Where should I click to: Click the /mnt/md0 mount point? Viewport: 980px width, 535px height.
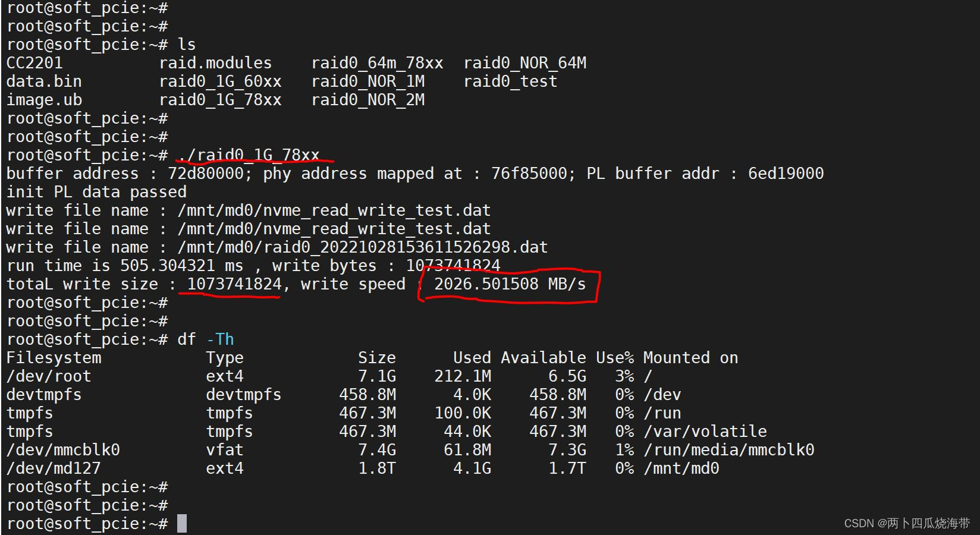(x=681, y=468)
